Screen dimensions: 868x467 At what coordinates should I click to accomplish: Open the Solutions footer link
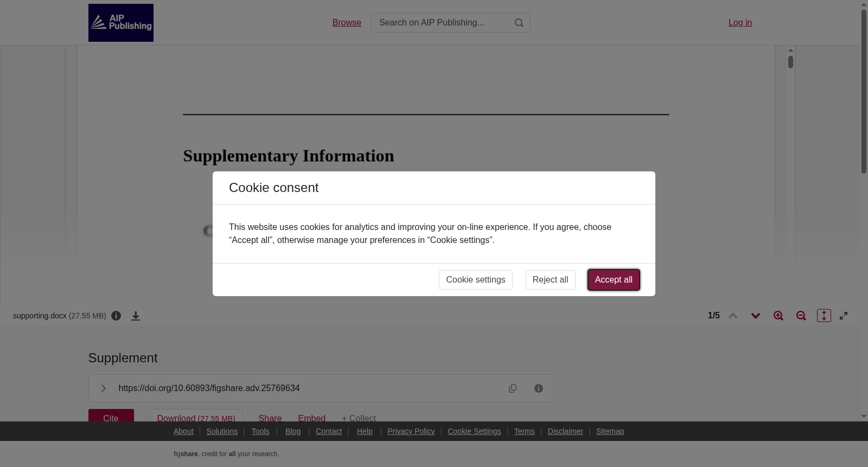coord(222,431)
